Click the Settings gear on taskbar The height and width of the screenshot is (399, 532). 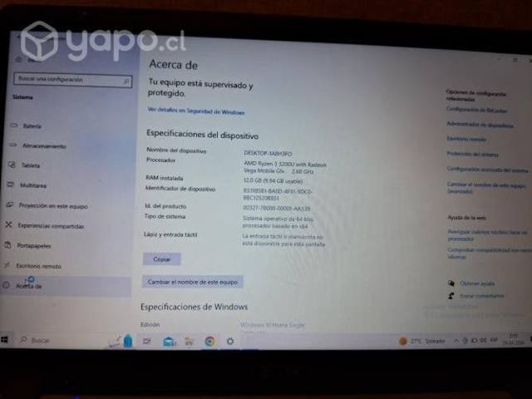pos(230,341)
